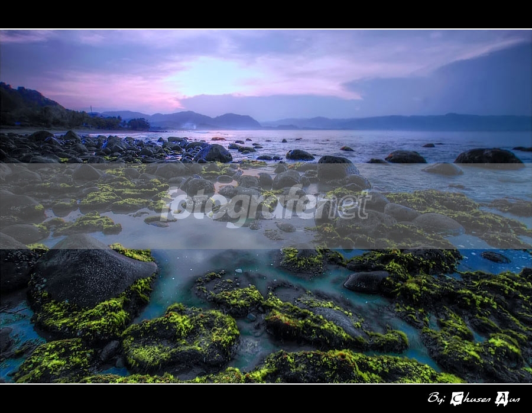Viewport: 532px width, 413px height.
Task: Select the largest rock in water at right
Action: tap(488, 156)
